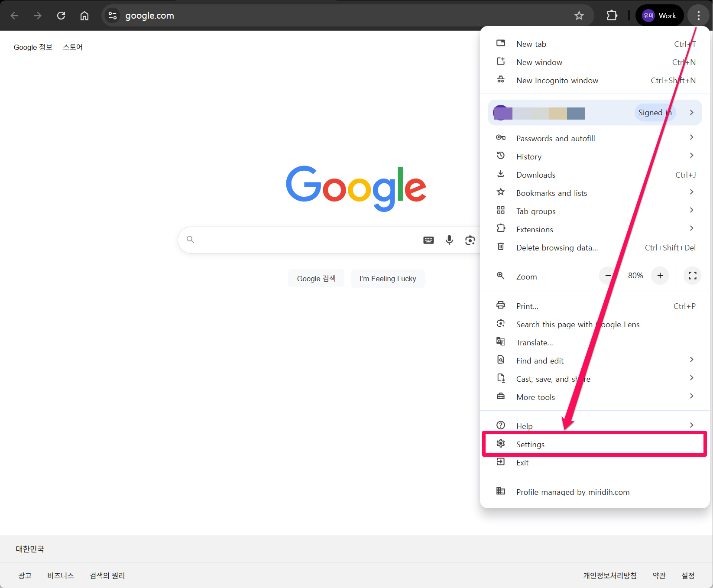Reload the page with the refresh icon
Viewport: 713px width, 588px height.
point(61,16)
